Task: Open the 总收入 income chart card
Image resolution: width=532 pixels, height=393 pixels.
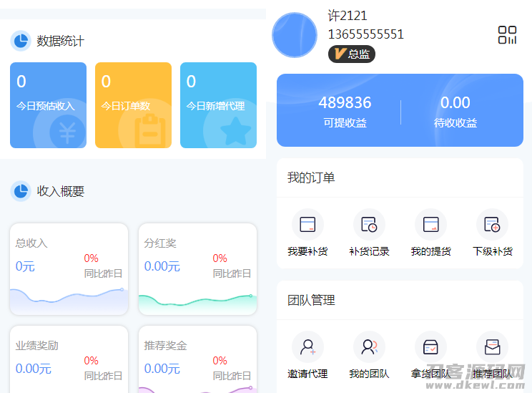Action: point(69,269)
